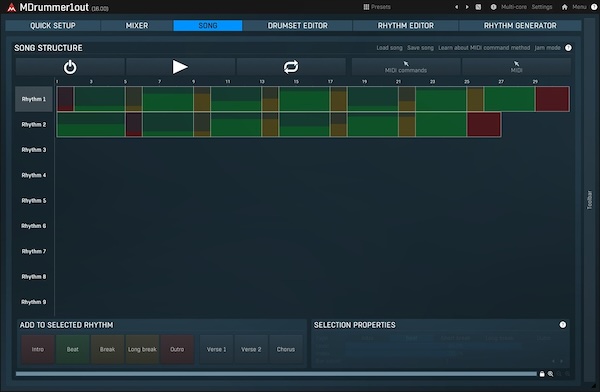Click bar 9 on timeline ruler
This screenshot has height=392, width=600.
(194, 82)
